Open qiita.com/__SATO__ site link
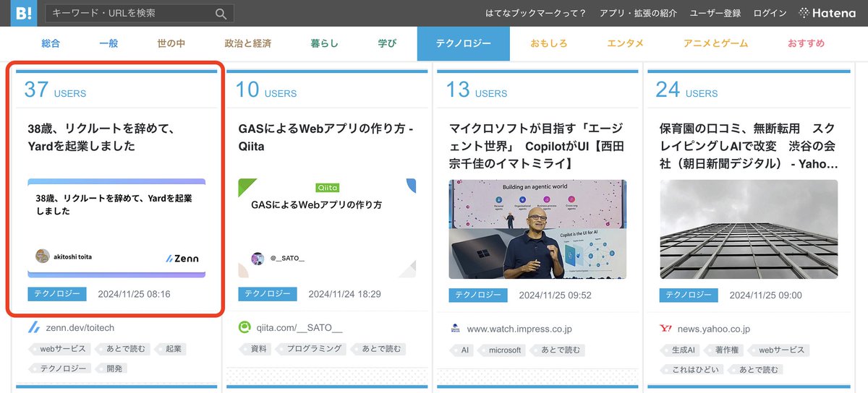Image resolution: width=868 pixels, height=393 pixels. tap(299, 328)
